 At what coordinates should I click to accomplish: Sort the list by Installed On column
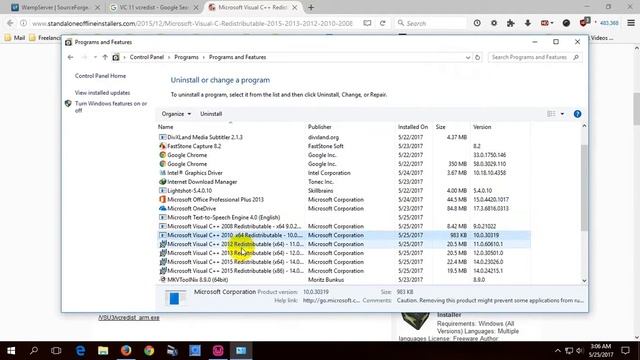413,127
